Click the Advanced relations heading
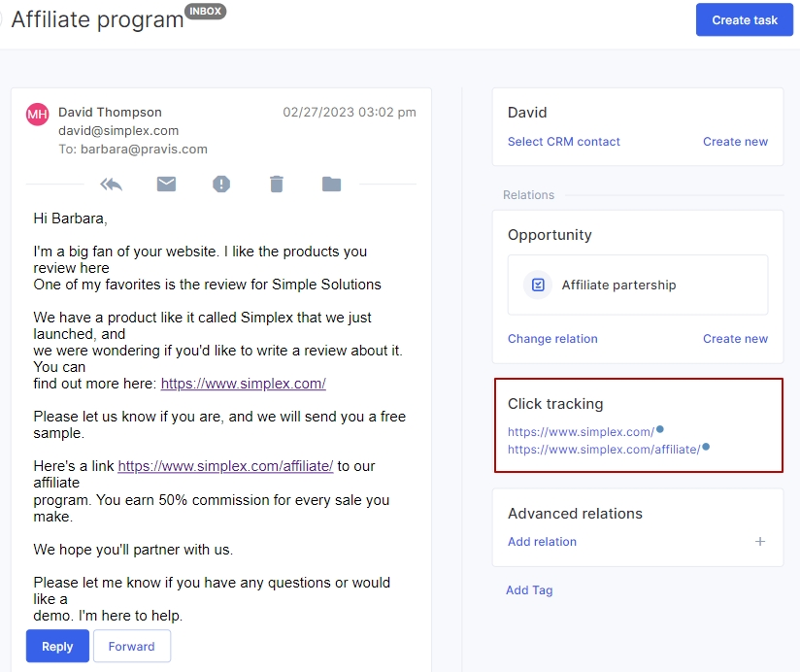This screenshot has height=672, width=800. pos(575,514)
